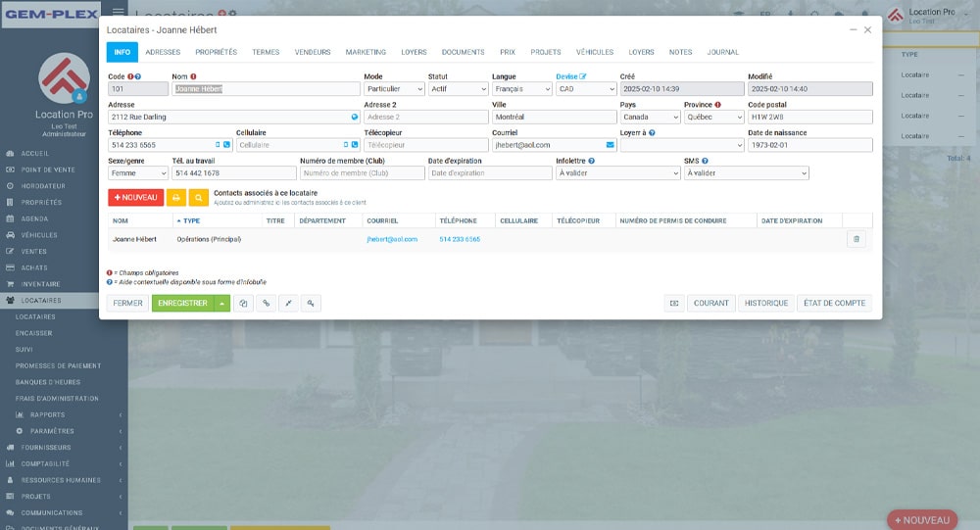Viewport: 980px width, 530px height.
Task: Click the Fermer button
Action: [127, 304]
